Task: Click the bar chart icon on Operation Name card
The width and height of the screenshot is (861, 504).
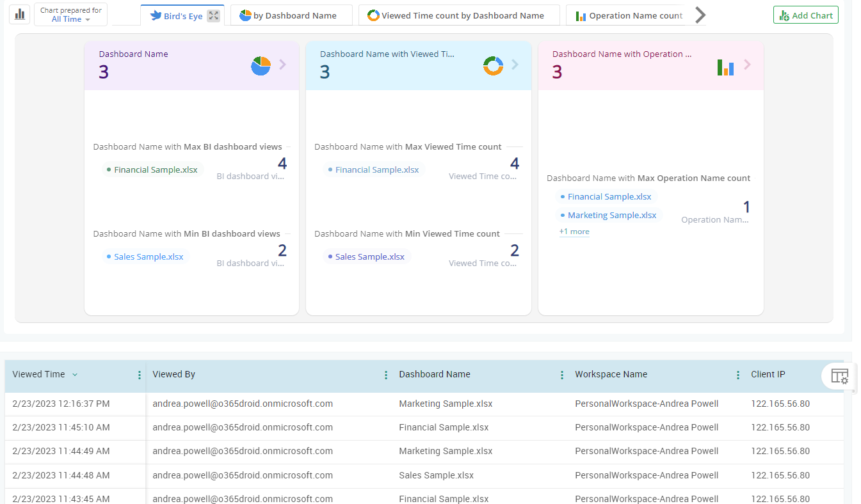Action: click(725, 67)
